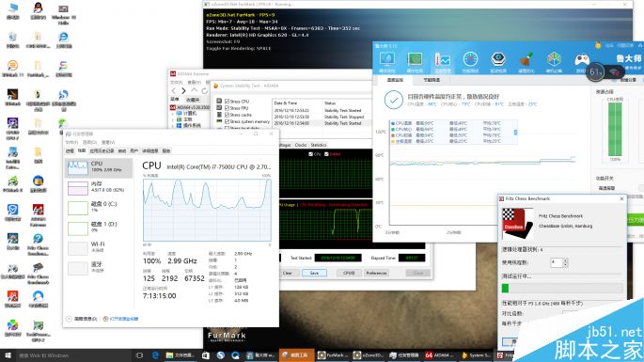Select the Bluetooth entry in Task Manager sidebar
Screen dimensions: 644x362
99,268
